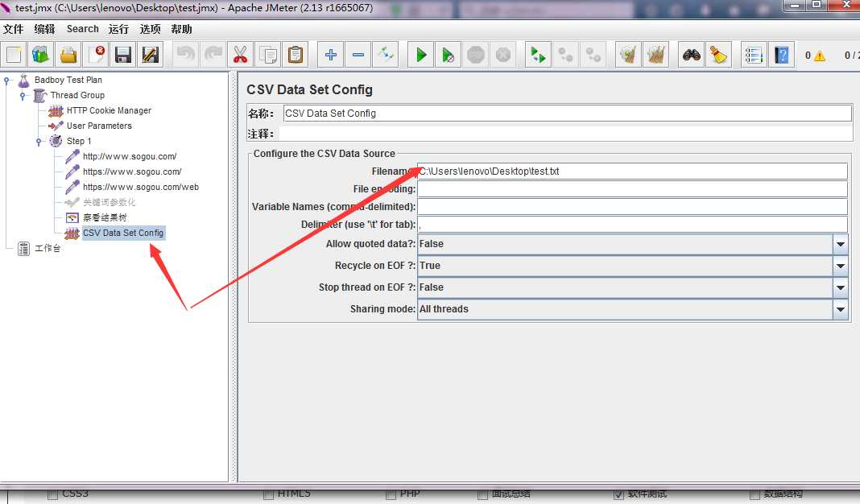Click Remote Start All icon

point(538,55)
